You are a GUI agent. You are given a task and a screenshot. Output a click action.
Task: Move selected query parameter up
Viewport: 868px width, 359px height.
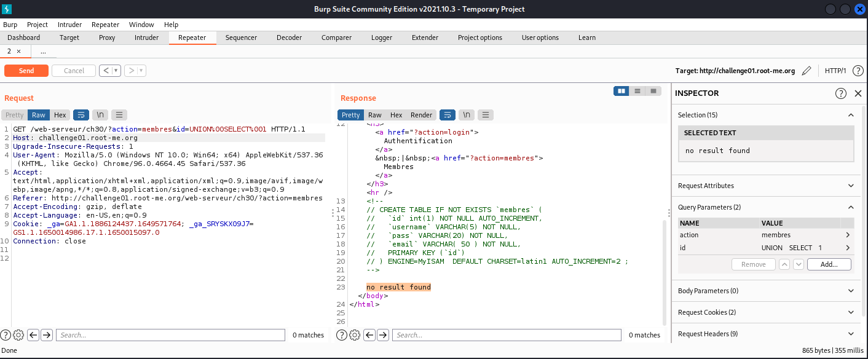click(784, 264)
